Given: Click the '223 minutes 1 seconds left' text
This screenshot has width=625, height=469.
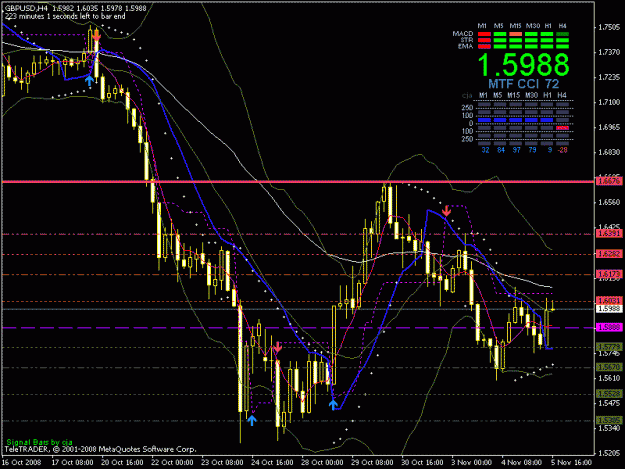Looking at the screenshot, I should (65, 16).
